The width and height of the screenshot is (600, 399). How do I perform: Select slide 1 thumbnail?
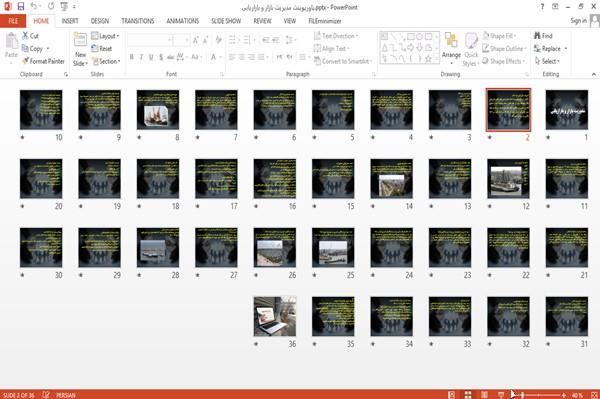coord(567,110)
